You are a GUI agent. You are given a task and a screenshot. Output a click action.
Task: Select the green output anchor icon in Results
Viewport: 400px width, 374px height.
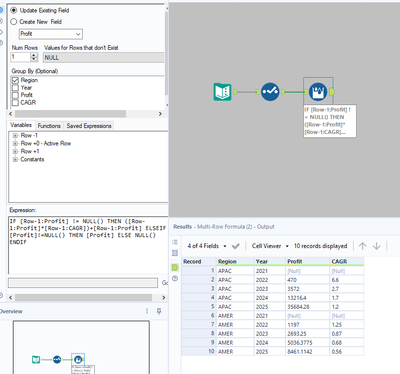pyautogui.click(x=175, y=267)
